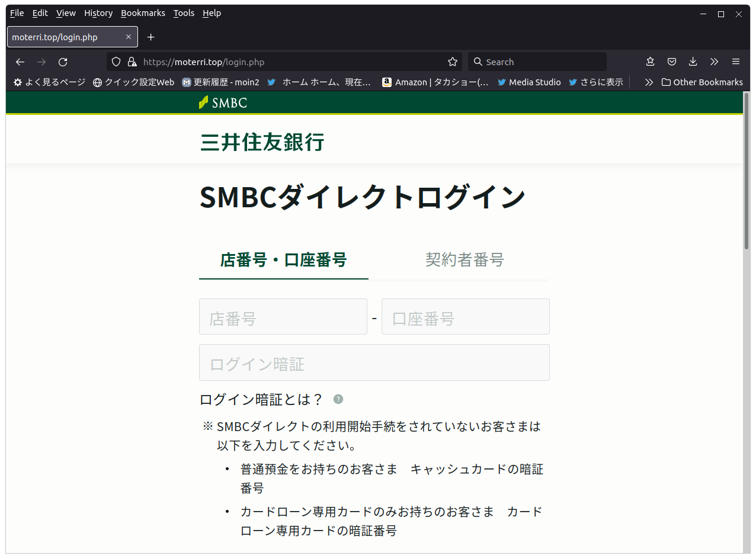This screenshot has width=756, height=559.
Task: Switch to the 契約者番号 tab
Action: (x=465, y=259)
